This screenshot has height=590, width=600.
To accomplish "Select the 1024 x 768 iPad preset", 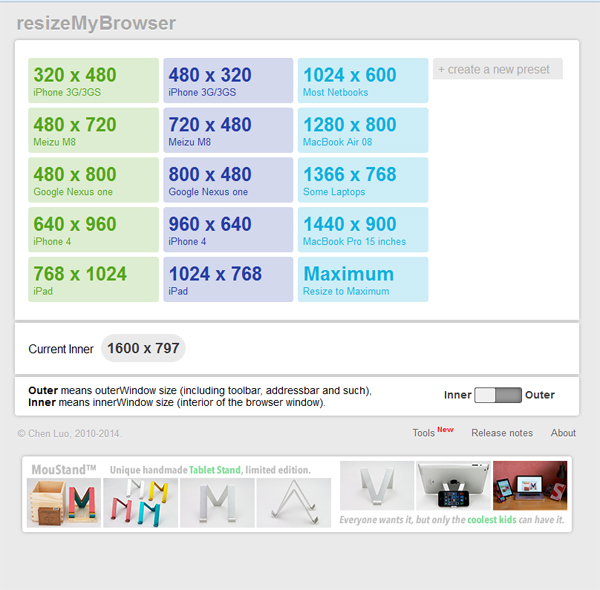I will pyautogui.click(x=228, y=279).
